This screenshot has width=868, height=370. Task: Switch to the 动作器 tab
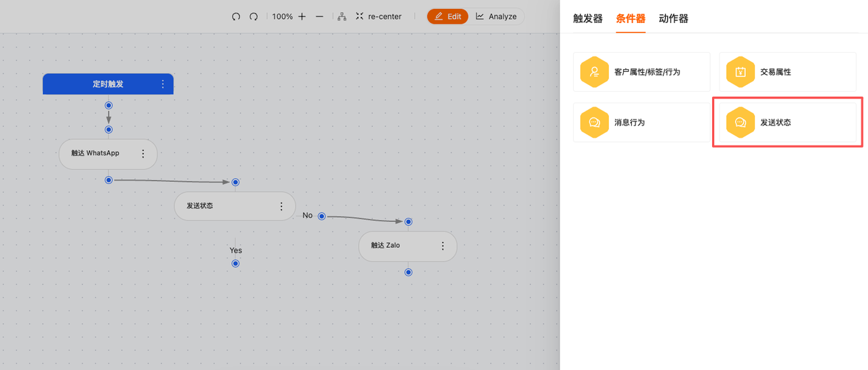click(x=673, y=18)
